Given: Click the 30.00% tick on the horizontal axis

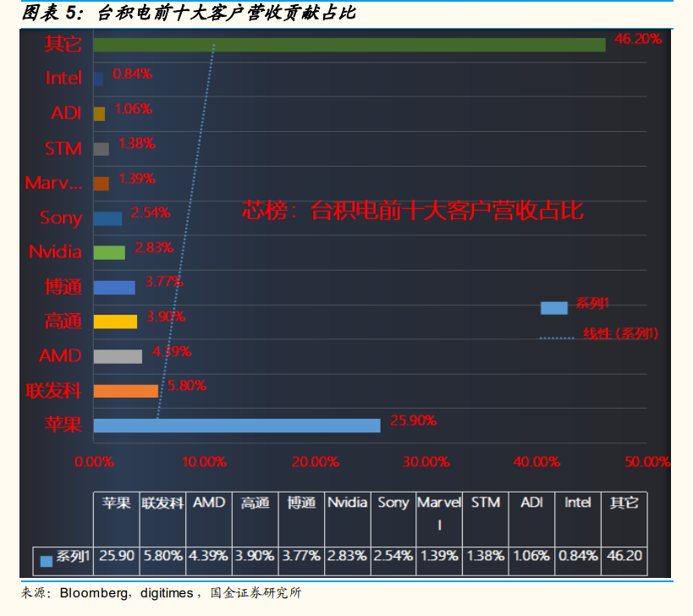Looking at the screenshot, I should point(426,462).
